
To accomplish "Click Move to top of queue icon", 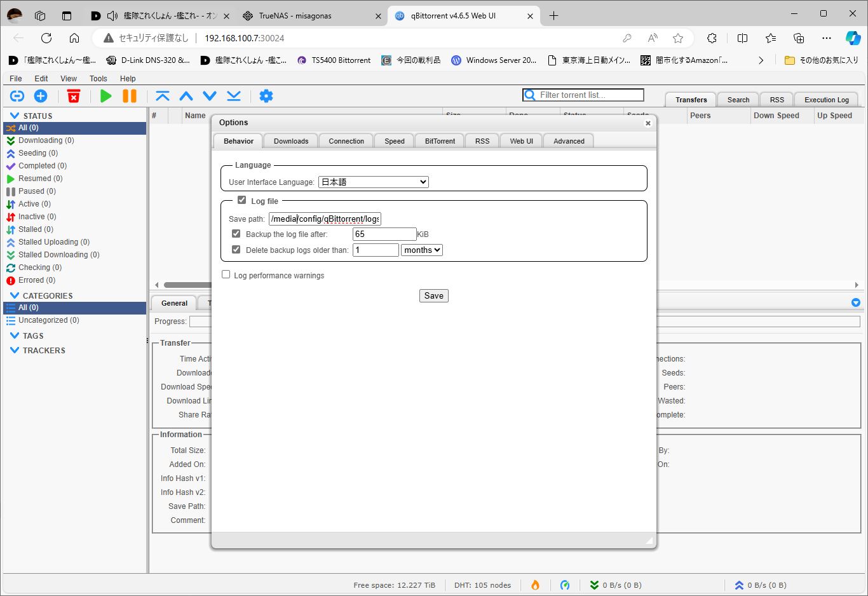I will [163, 96].
